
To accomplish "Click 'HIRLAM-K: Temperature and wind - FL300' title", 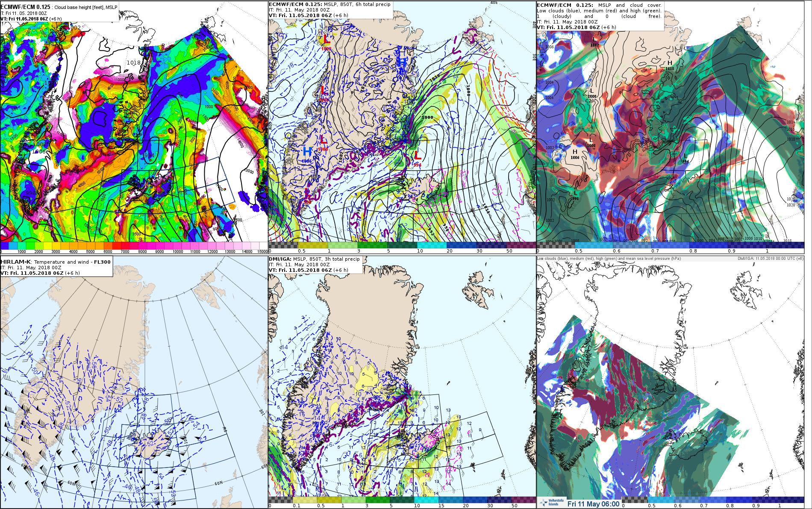I will click(56, 262).
